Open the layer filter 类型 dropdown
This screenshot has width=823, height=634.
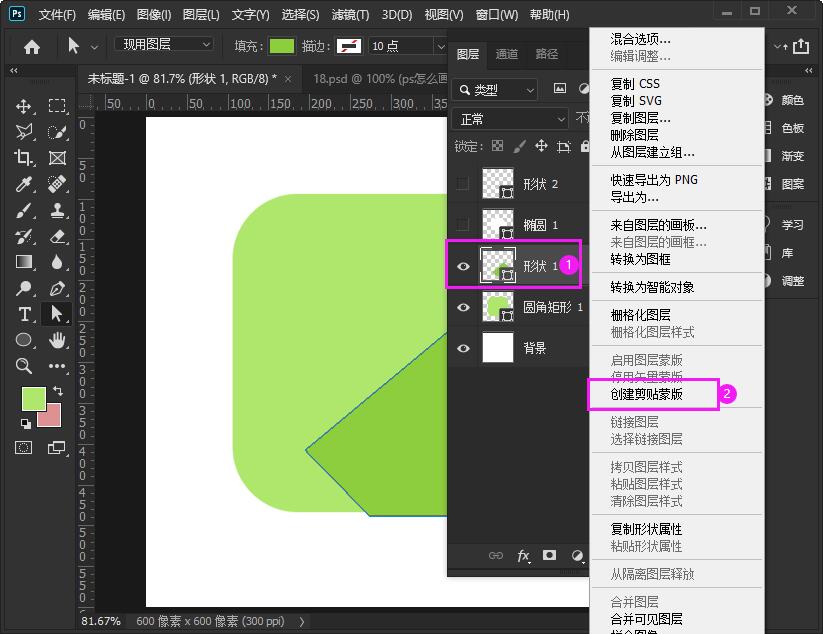(x=494, y=90)
